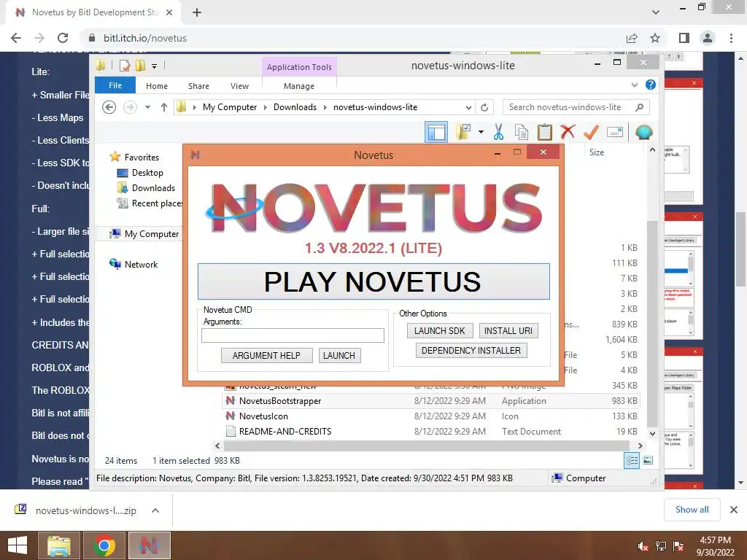Open Chrome three-dot menu
Screen dimensions: 747x560
[731, 38]
